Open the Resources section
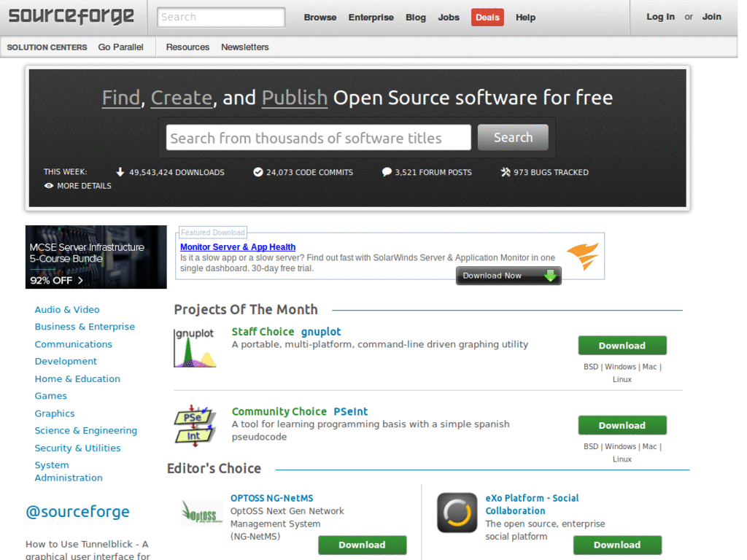Screen dimensions: 747x560 click(x=187, y=47)
